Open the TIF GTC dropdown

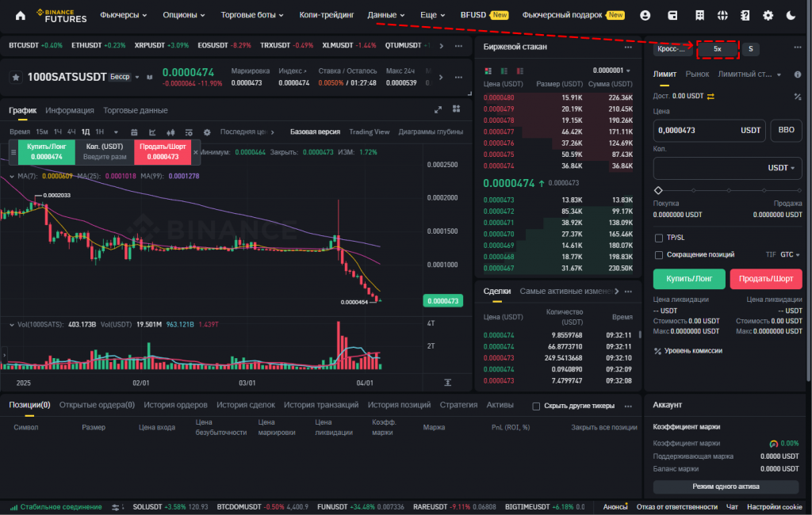click(x=790, y=254)
